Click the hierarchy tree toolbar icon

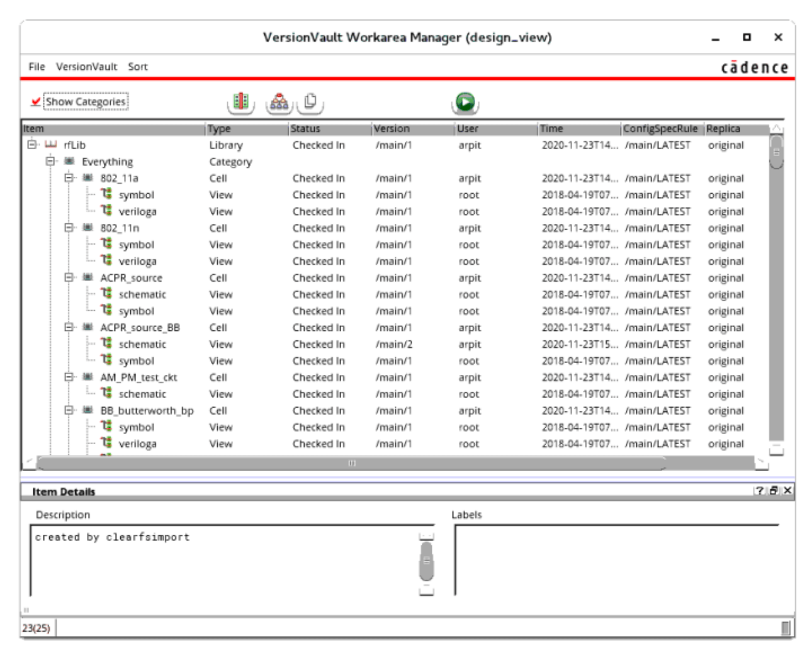279,101
